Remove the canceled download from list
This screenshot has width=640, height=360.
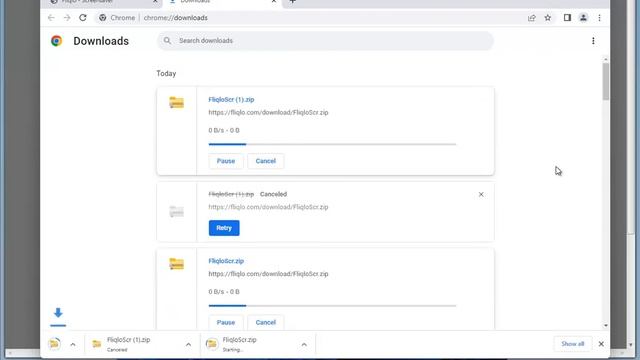pyautogui.click(x=481, y=194)
